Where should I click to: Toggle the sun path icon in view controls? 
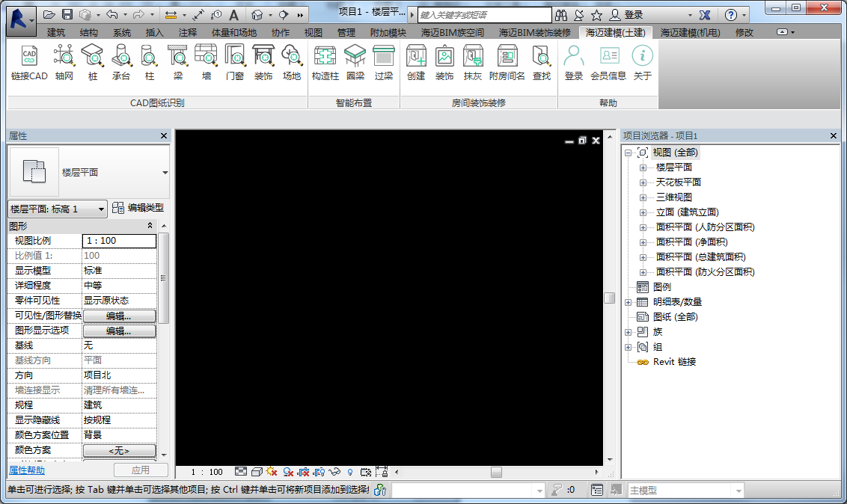272,472
